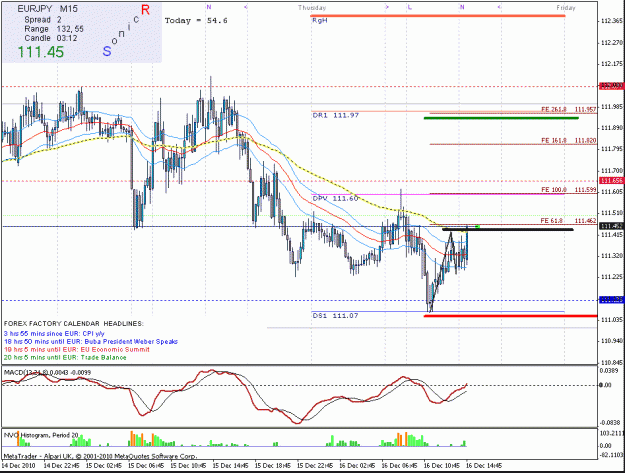Select the 'DPV 111.60' pivot label
Screen dimensions: 625x473
335,198
